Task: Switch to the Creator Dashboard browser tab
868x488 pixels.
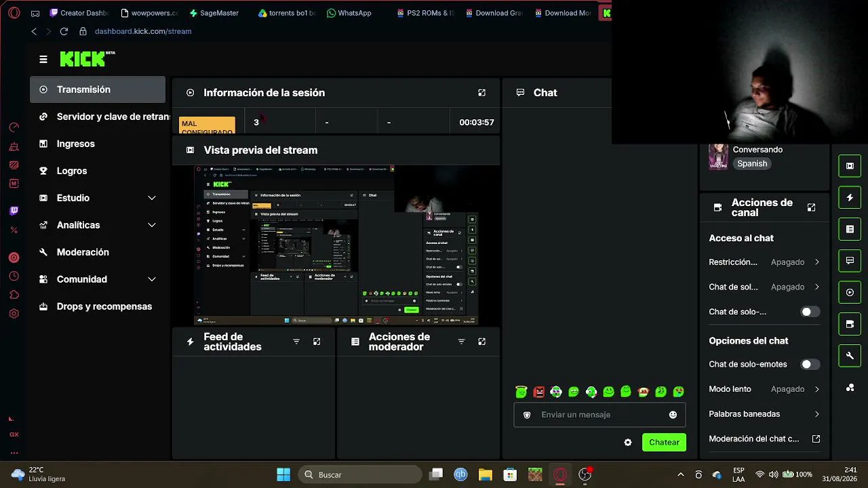Action: point(79,13)
